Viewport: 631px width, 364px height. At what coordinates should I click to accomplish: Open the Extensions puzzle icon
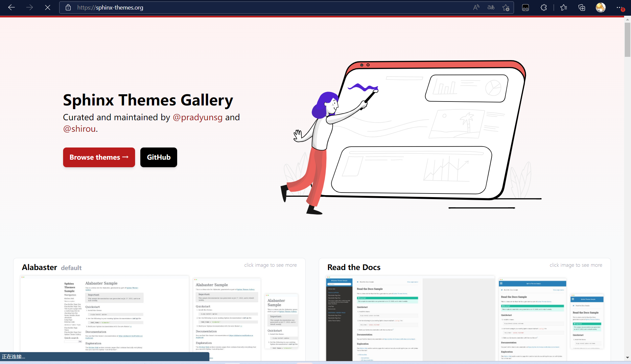pyautogui.click(x=544, y=8)
